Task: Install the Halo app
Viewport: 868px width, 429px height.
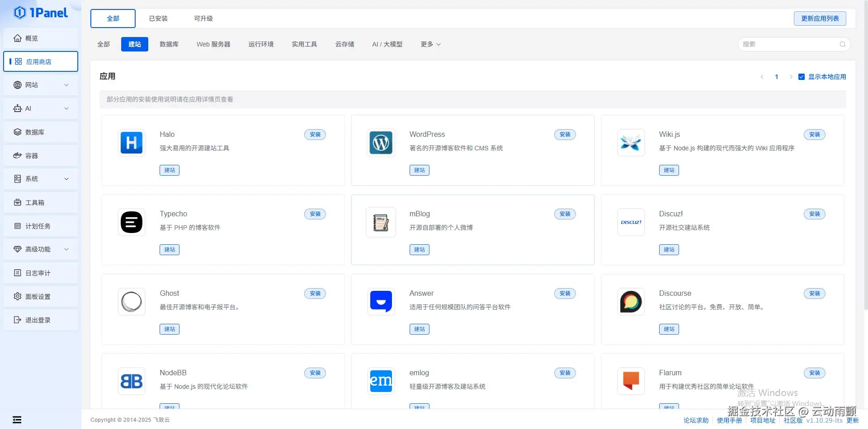Action: pos(315,135)
